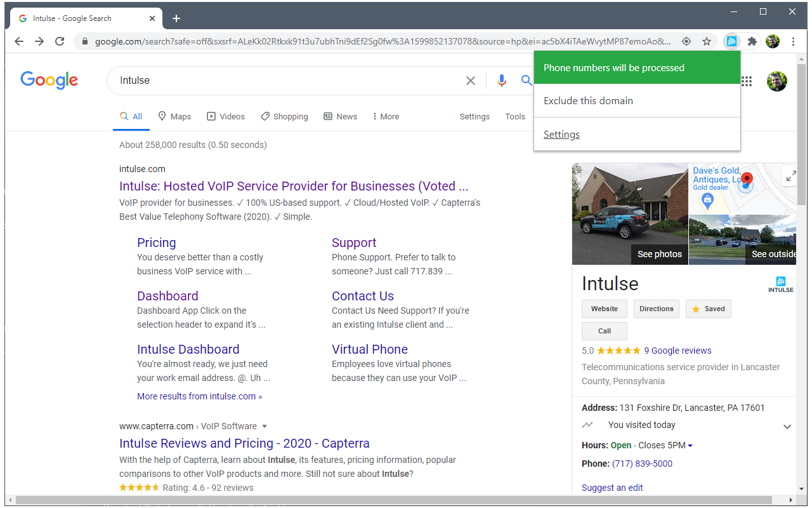812x508 pixels.
Task: Open the Intulse Dashboard sitelink
Action: (188, 349)
